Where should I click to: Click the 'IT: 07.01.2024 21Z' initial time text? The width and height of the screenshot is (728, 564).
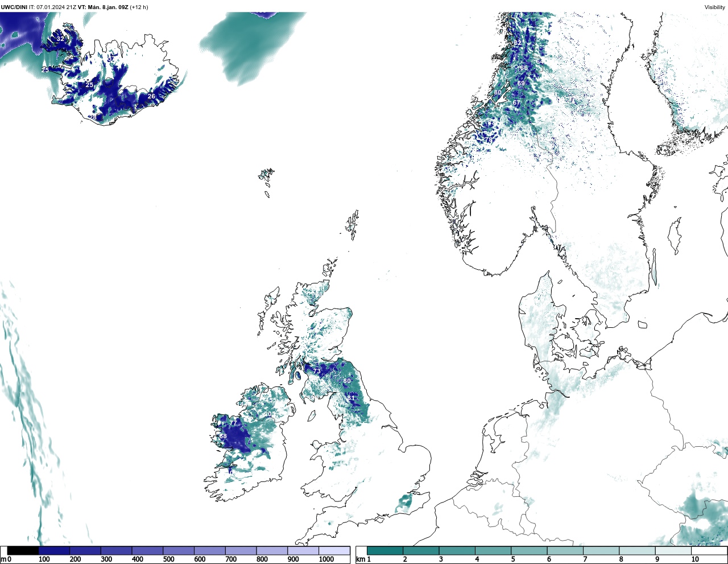click(x=52, y=7)
